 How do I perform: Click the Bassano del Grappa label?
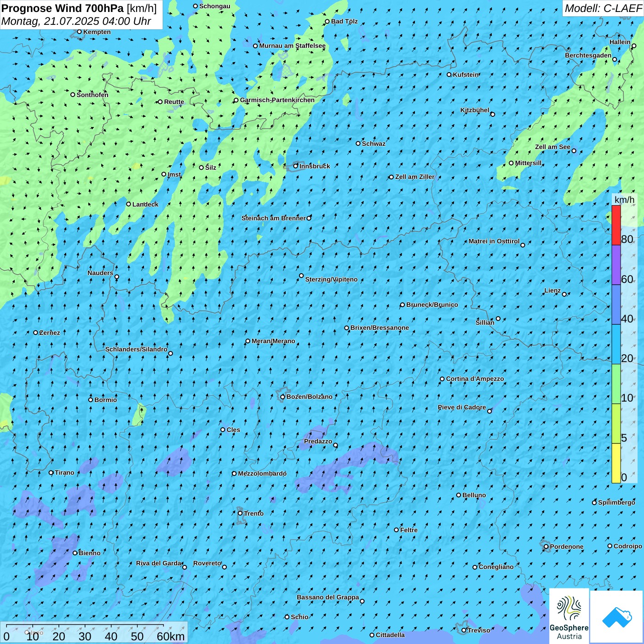tap(328, 597)
